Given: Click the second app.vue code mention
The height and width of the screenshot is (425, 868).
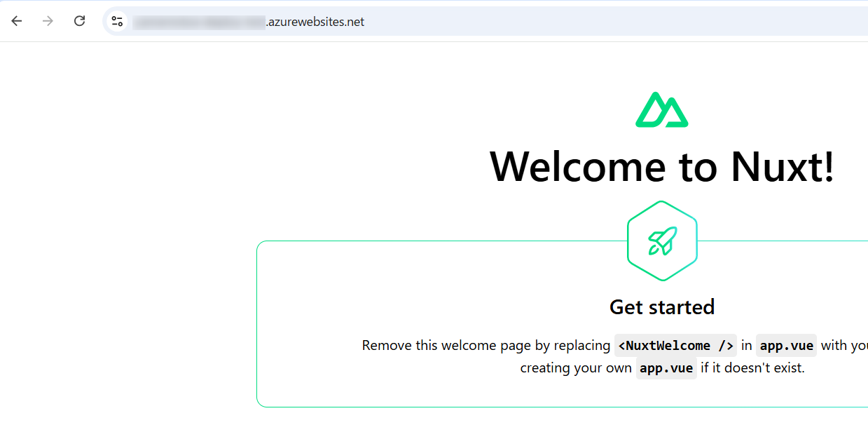Looking at the screenshot, I should pyautogui.click(x=666, y=367).
